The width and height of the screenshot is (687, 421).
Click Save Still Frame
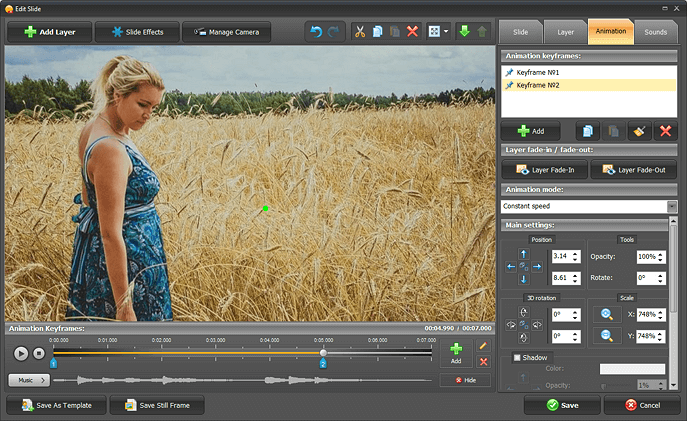157,405
